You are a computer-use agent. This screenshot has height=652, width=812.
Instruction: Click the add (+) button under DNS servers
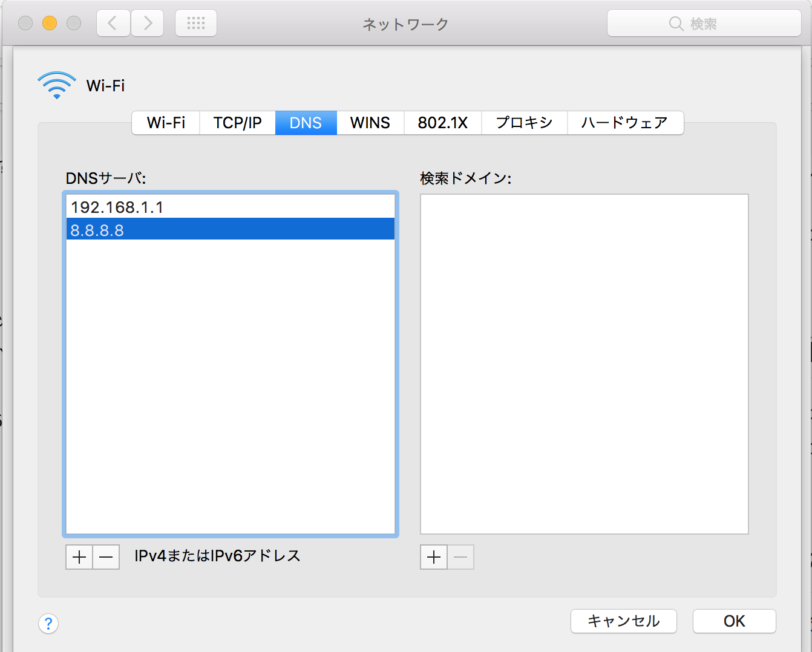79,556
